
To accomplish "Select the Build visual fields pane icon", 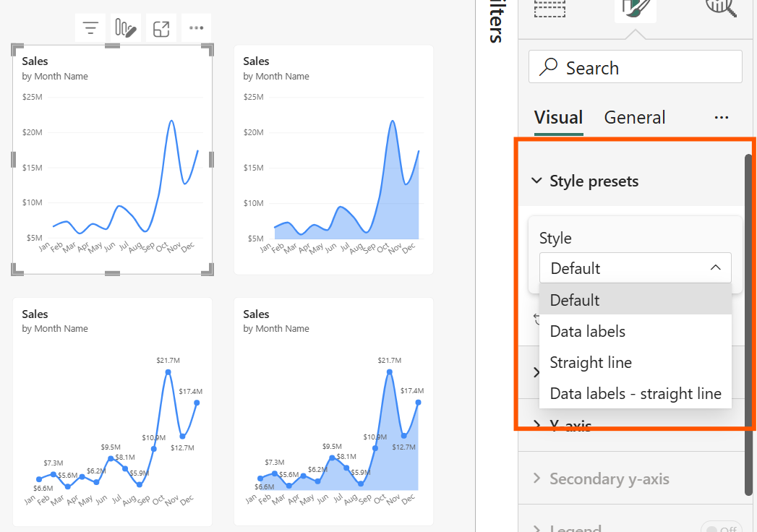I will (550, 8).
